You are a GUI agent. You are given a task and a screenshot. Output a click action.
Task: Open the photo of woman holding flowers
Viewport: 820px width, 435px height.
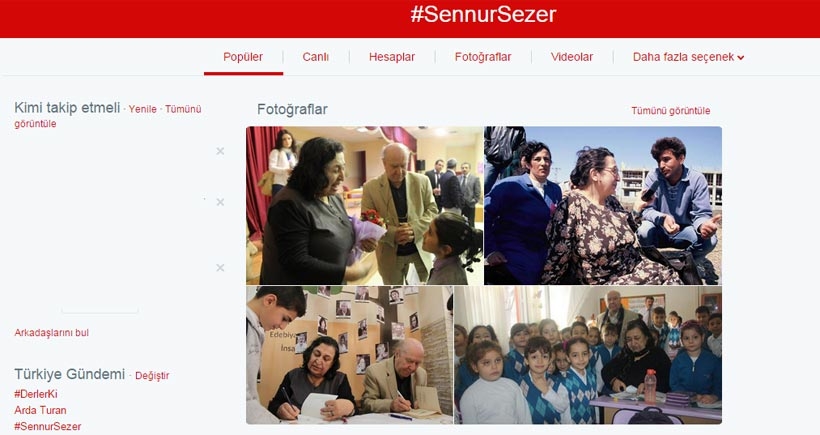click(365, 205)
